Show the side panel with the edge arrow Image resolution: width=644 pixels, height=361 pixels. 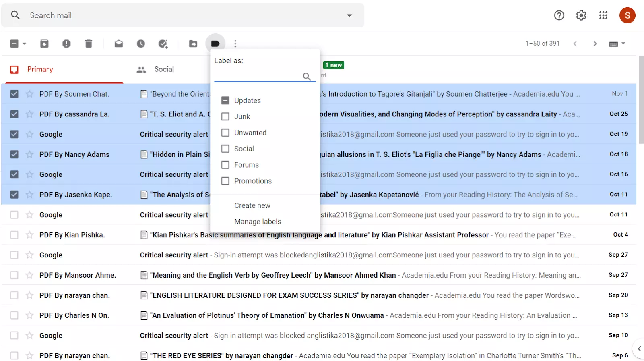coord(639,349)
